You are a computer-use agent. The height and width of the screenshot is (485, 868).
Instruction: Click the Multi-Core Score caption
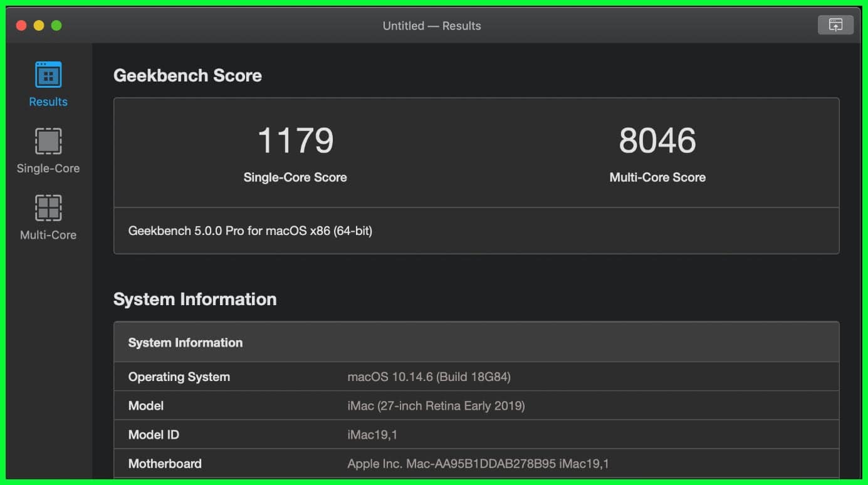point(657,177)
